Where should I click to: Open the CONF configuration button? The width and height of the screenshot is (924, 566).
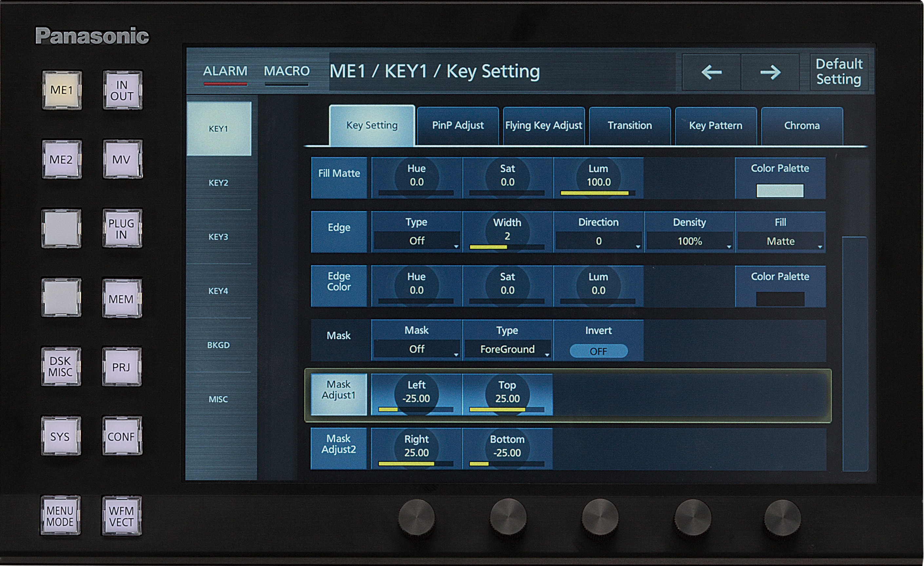pyautogui.click(x=122, y=436)
